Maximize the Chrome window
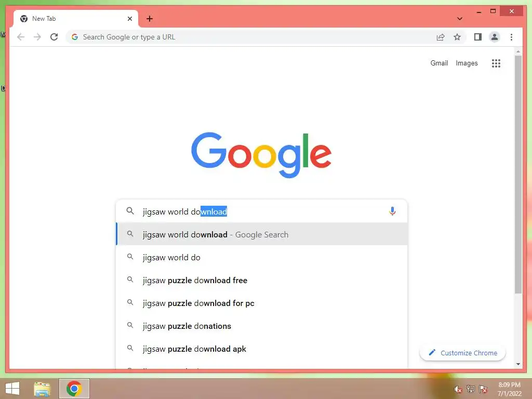This screenshot has height=399, width=532. point(493,11)
